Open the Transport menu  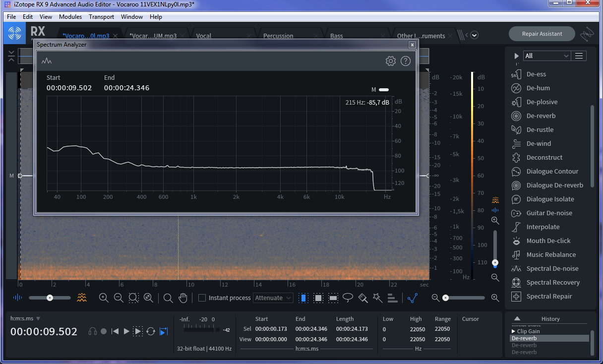[102, 17]
